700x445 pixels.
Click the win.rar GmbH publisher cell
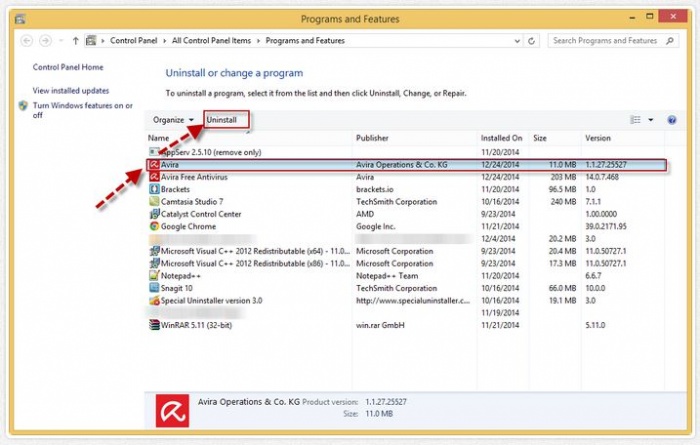[x=380, y=325]
